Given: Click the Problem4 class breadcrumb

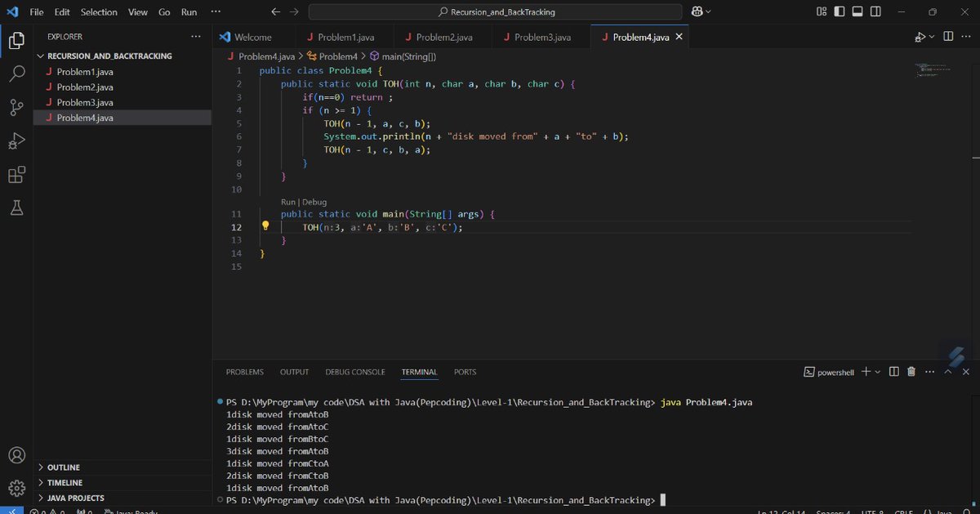Looking at the screenshot, I should [332, 56].
